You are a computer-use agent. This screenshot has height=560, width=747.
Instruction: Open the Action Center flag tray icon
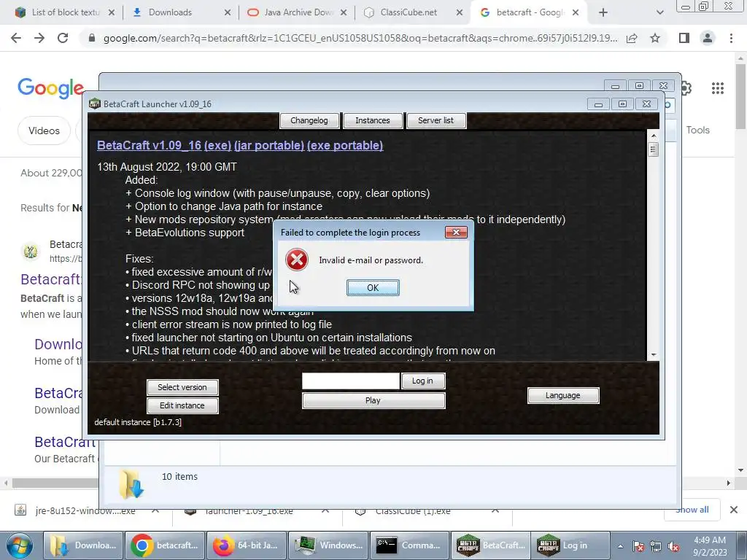point(638,546)
